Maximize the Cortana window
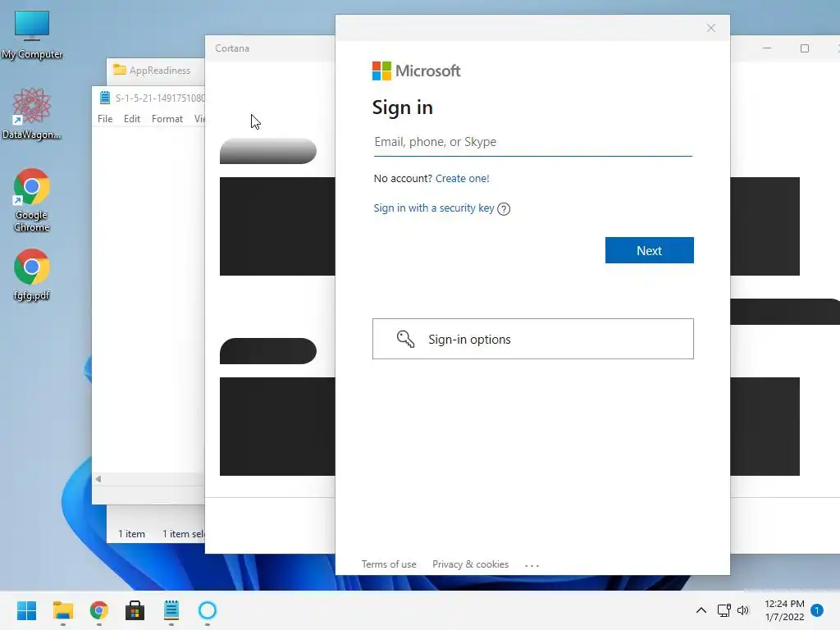Viewport: 840px width, 630px height. tap(804, 48)
